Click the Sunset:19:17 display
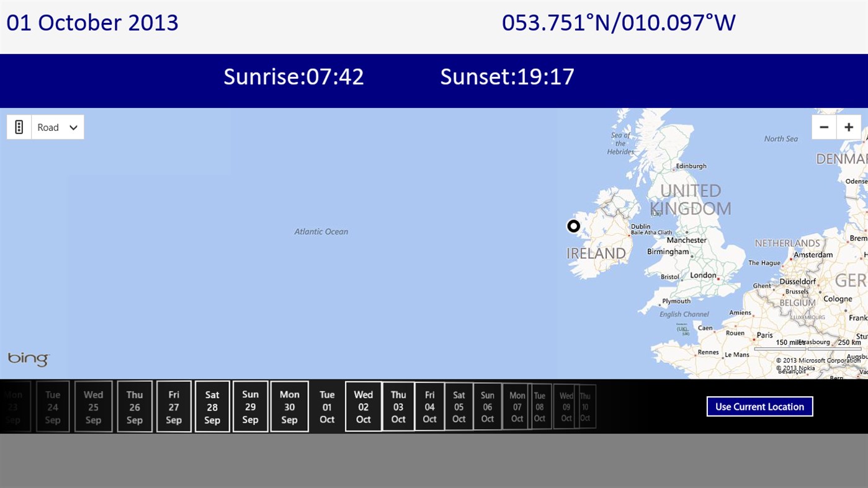 tap(507, 76)
